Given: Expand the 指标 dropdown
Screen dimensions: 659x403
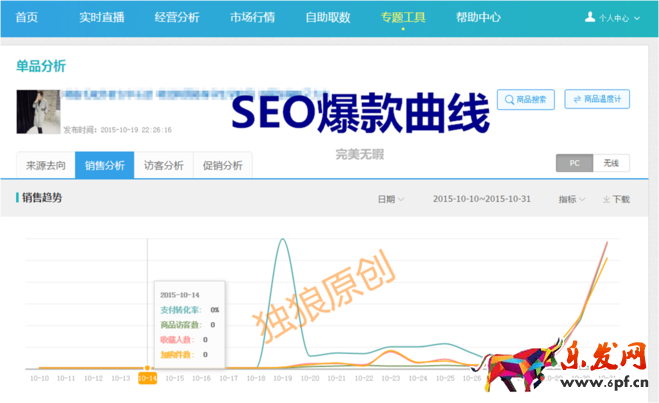Looking at the screenshot, I should [x=572, y=200].
